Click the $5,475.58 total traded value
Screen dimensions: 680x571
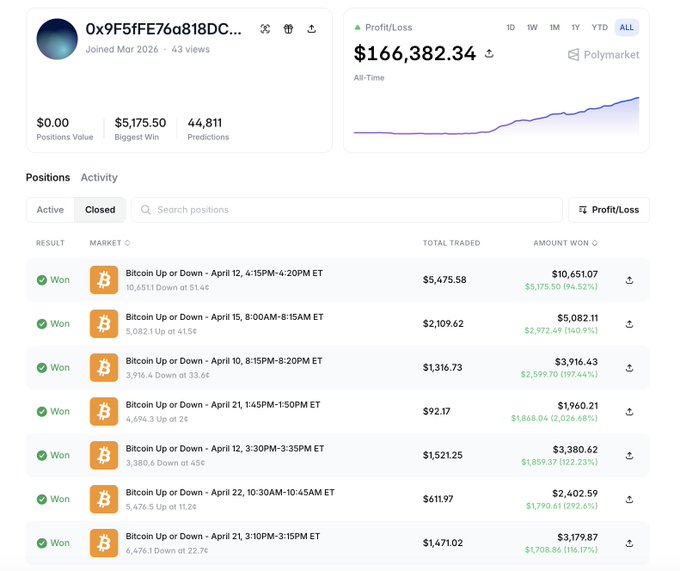[445, 280]
